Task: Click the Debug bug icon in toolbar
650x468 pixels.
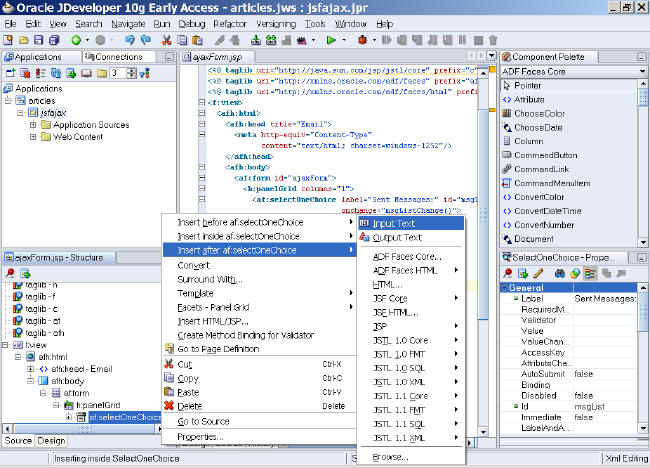Action: click(360, 40)
